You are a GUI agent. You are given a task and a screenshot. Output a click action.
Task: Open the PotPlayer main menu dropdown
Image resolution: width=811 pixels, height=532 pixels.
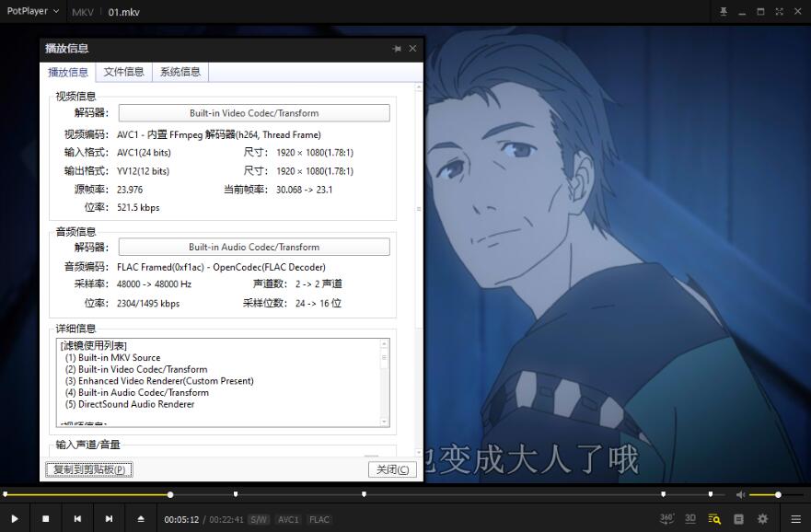pos(33,12)
